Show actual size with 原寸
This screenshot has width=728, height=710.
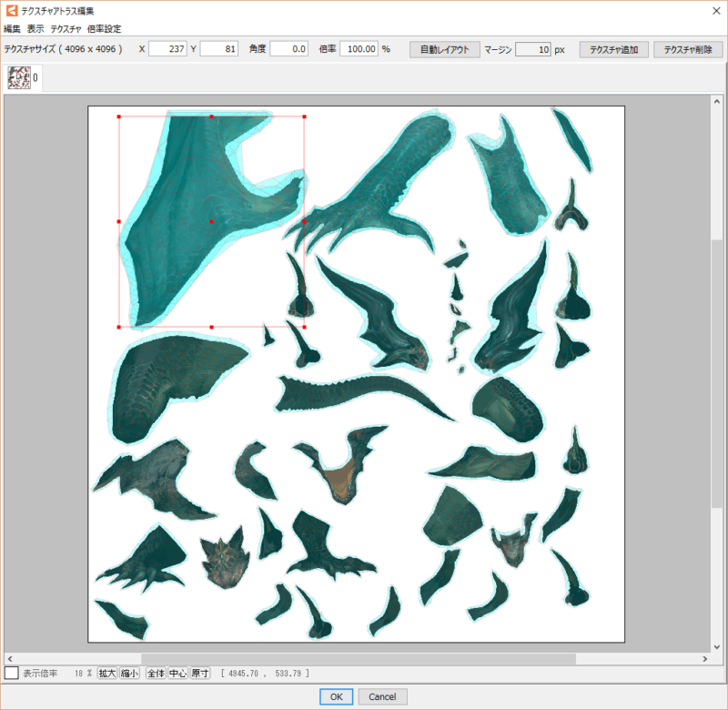(x=200, y=673)
